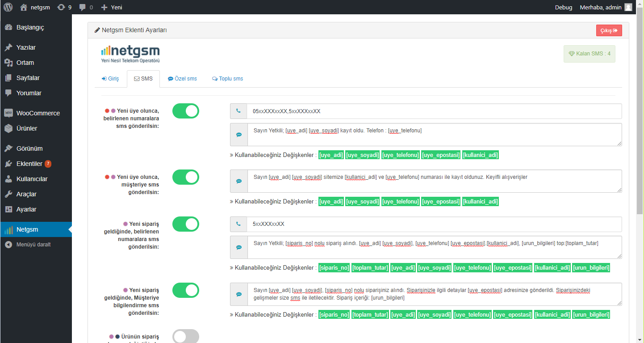The width and height of the screenshot is (644, 343).
Task: Toggle off new member customer SMS
Action: (186, 177)
